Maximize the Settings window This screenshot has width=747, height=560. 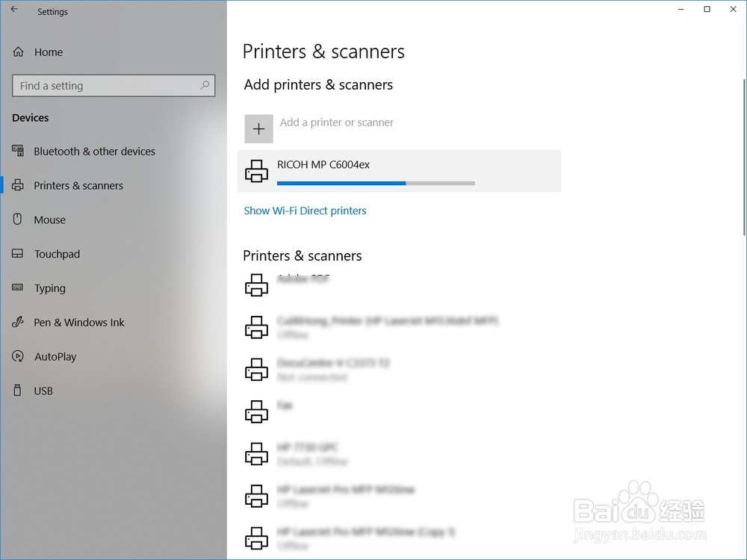pyautogui.click(x=707, y=9)
